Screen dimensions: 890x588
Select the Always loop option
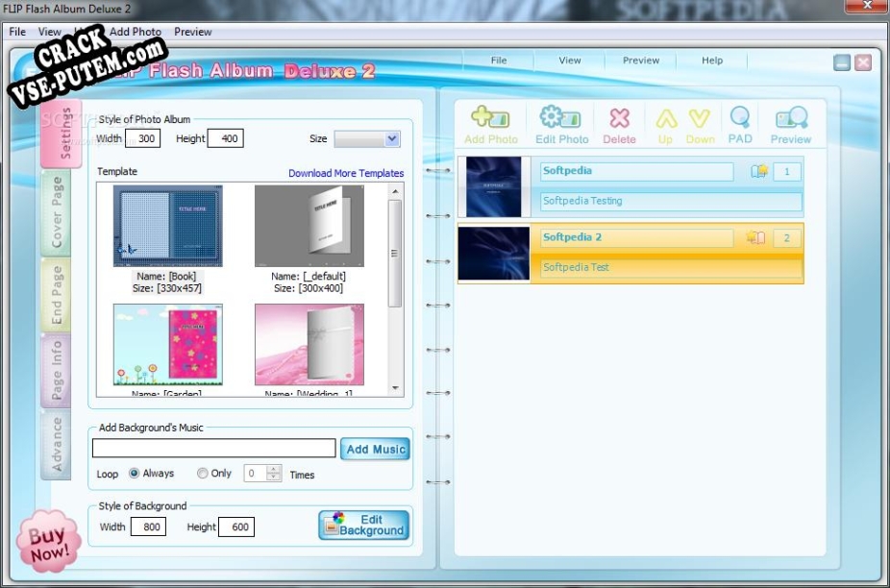[135, 474]
